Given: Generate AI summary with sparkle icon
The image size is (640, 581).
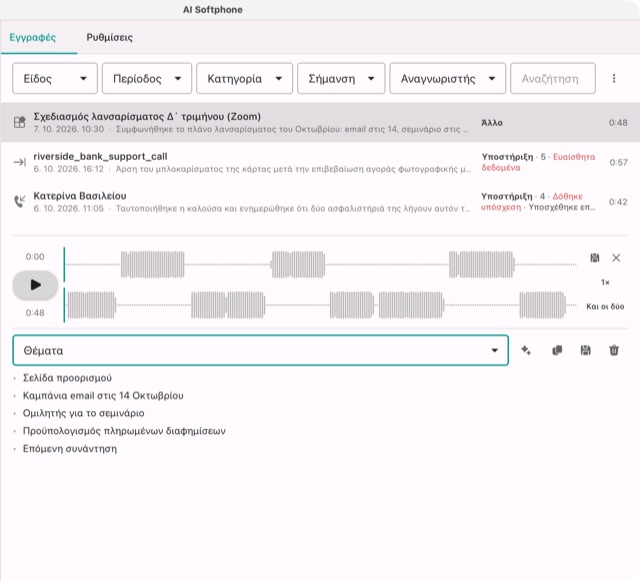Looking at the screenshot, I should tap(526, 350).
